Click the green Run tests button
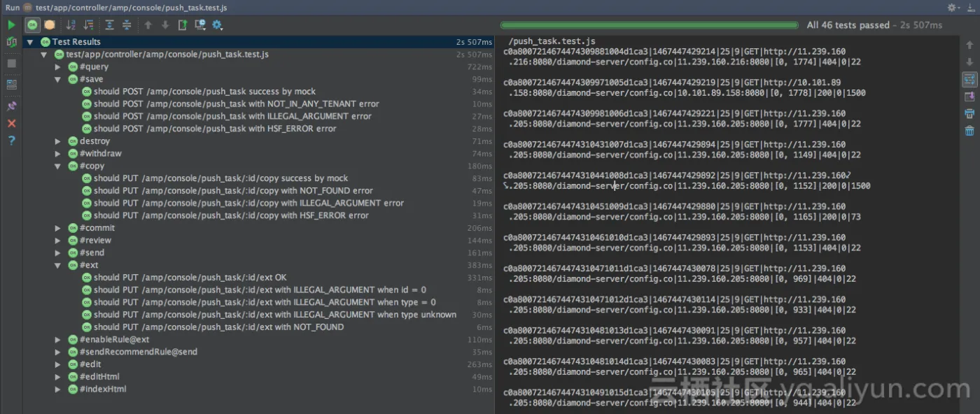The width and height of the screenshot is (980, 414). pos(11,25)
